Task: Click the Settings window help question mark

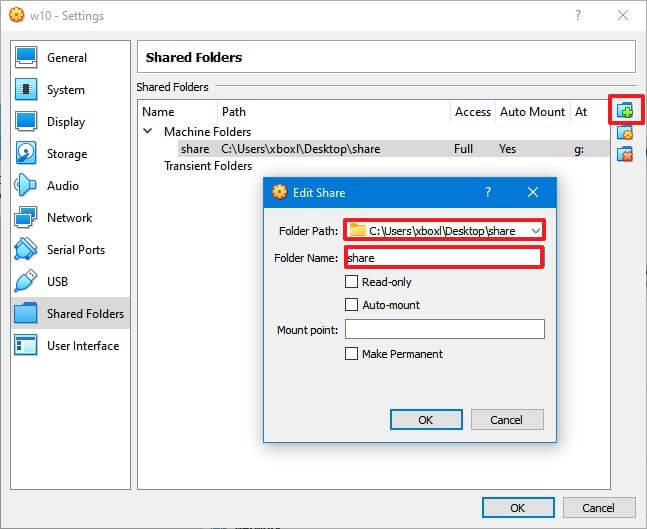Action: click(x=578, y=16)
